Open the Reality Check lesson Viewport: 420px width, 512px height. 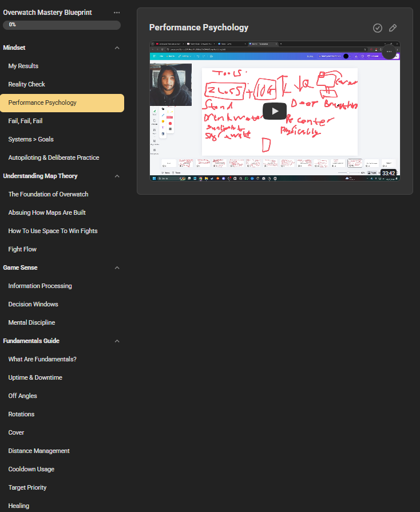62,84
